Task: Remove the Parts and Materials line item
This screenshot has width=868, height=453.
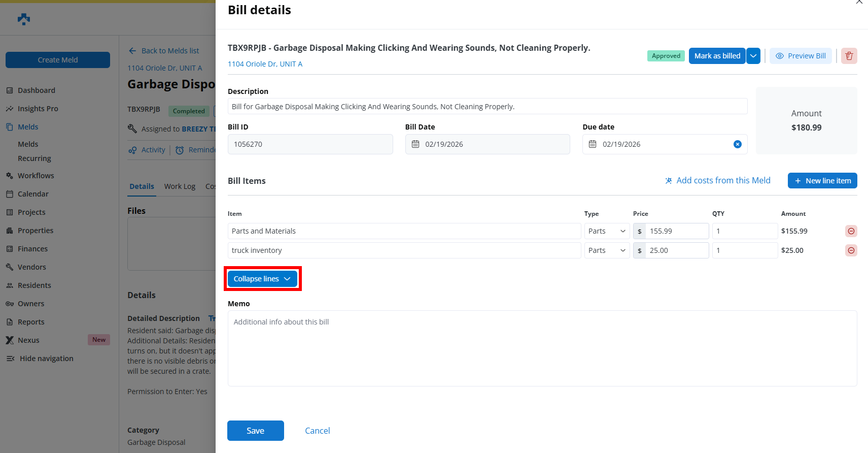Action: tap(851, 231)
